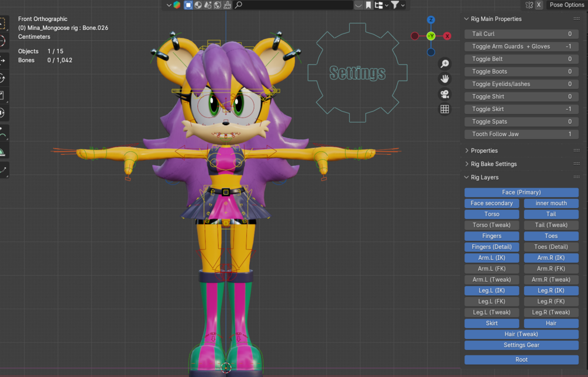This screenshot has height=377, width=588.
Task: Click the brush icon in header
Action: point(227,5)
